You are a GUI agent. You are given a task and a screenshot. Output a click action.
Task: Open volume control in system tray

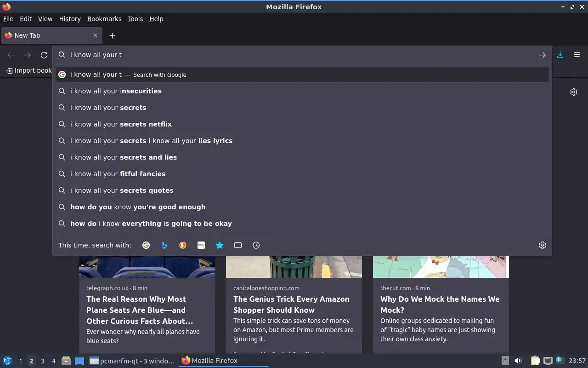(518, 361)
